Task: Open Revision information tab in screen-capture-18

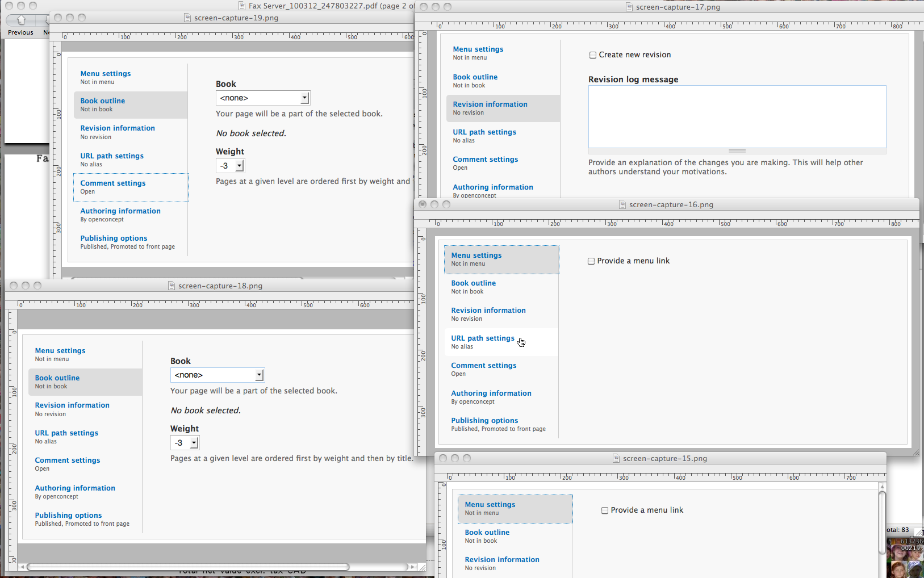Action: tap(85, 409)
